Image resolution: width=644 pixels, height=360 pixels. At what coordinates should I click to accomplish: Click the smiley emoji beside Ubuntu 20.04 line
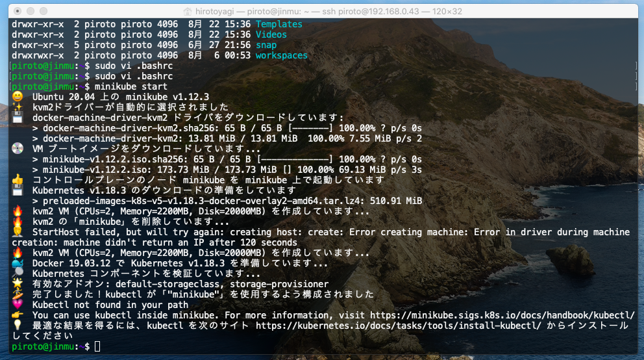(18, 97)
